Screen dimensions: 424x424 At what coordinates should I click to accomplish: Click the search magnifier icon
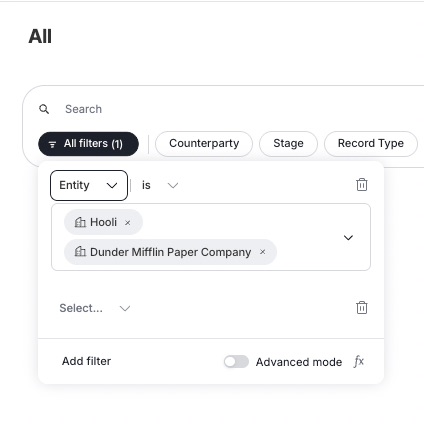(44, 109)
